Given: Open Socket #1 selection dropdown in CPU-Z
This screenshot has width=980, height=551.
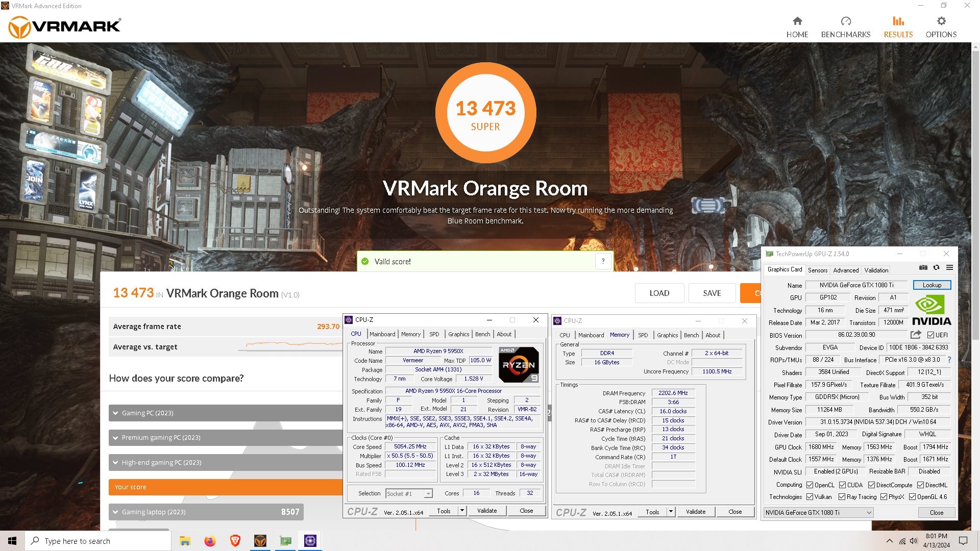Looking at the screenshot, I should point(409,493).
